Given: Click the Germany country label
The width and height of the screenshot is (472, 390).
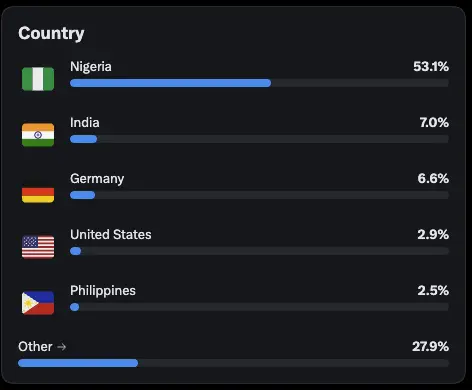Looking at the screenshot, I should [97, 179].
